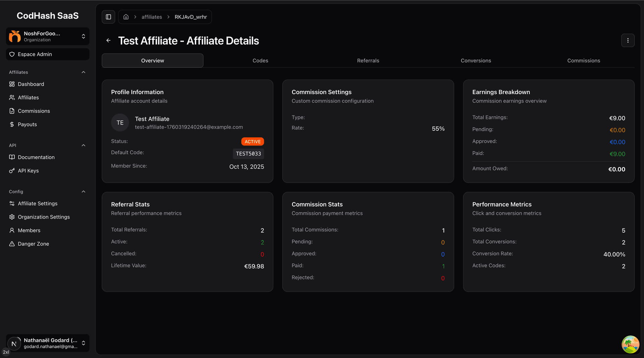Select the Affiliates people icon
The height and width of the screenshot is (358, 644).
click(x=12, y=97)
